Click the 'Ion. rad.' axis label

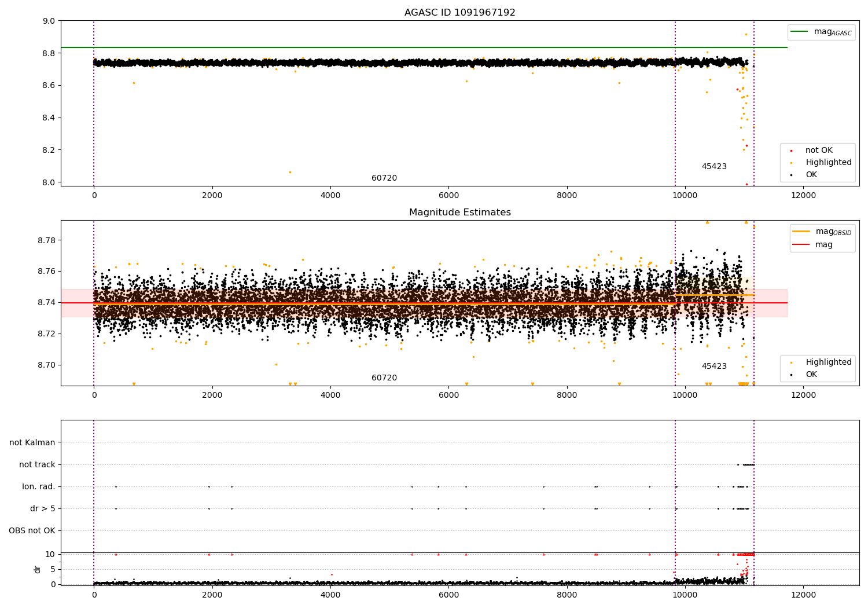(x=39, y=487)
